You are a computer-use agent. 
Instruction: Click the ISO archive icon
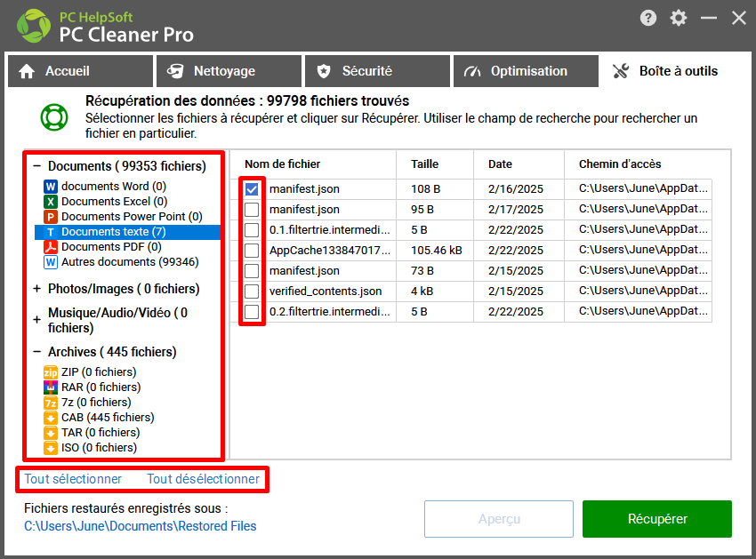tap(51, 448)
